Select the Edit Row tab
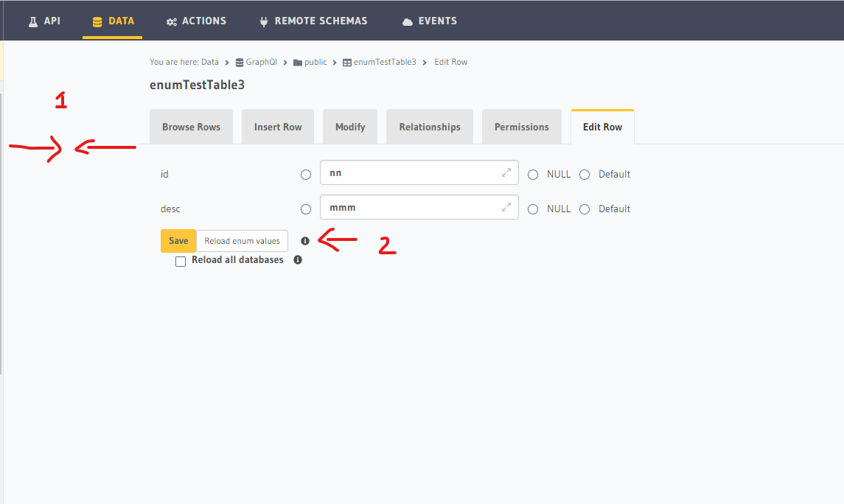The height and width of the screenshot is (504, 844). [602, 127]
